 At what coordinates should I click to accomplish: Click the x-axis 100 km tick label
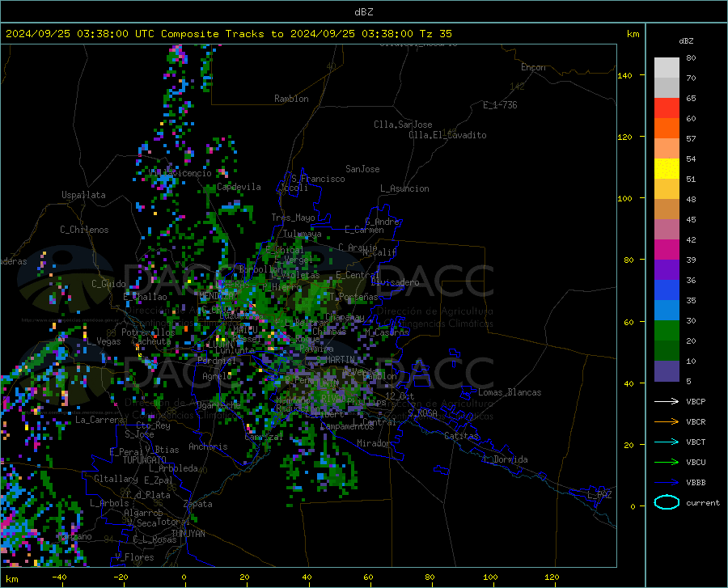point(490,577)
